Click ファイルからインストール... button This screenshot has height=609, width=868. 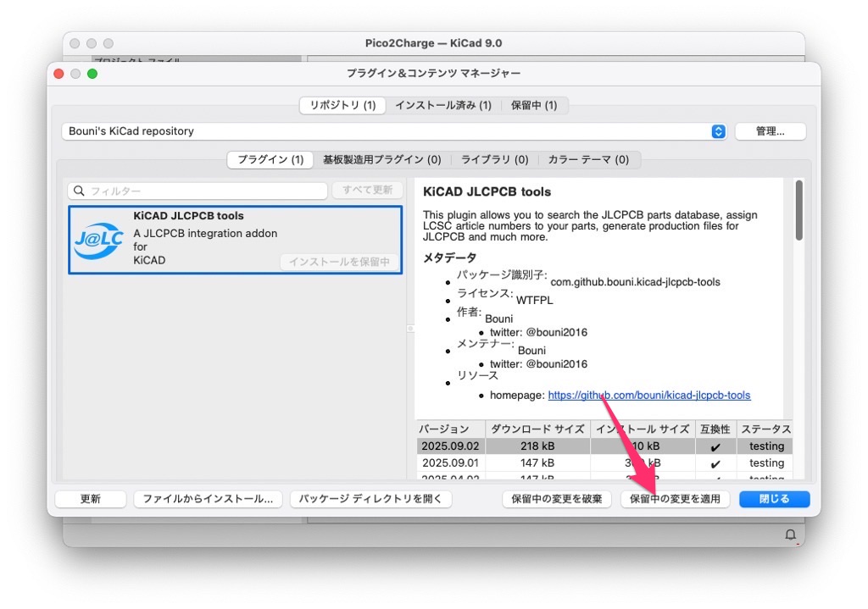208,499
